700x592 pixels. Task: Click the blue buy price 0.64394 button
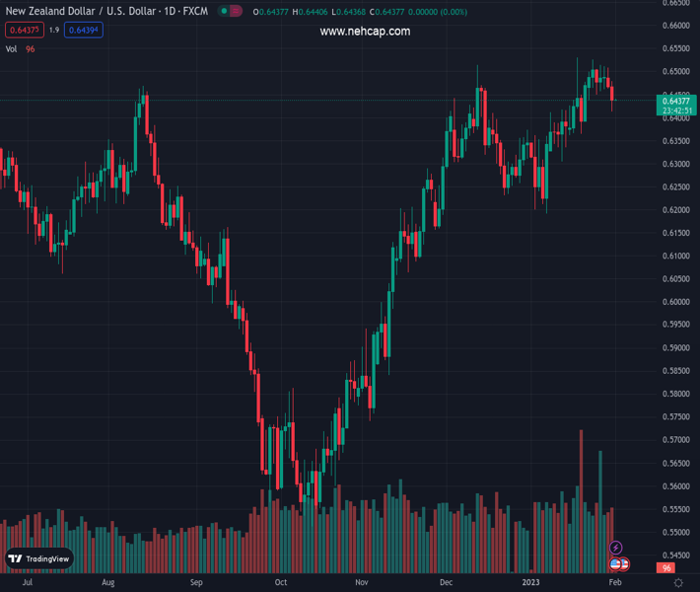[83, 30]
